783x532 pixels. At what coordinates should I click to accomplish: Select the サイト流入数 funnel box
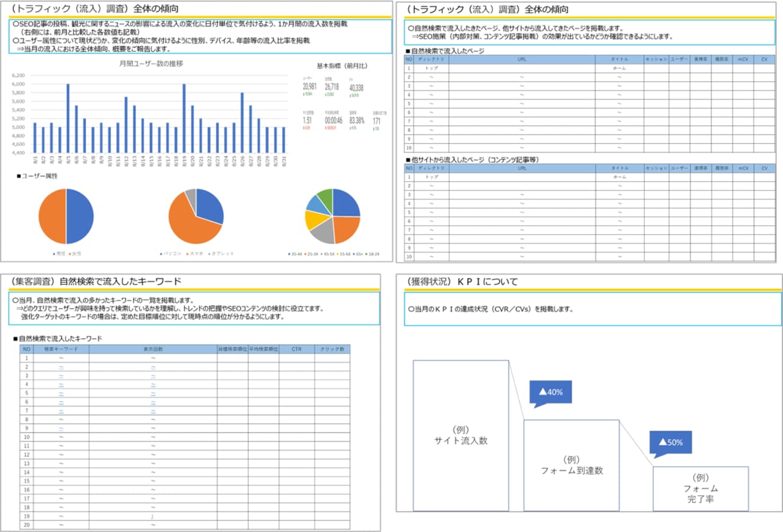[x=461, y=436]
